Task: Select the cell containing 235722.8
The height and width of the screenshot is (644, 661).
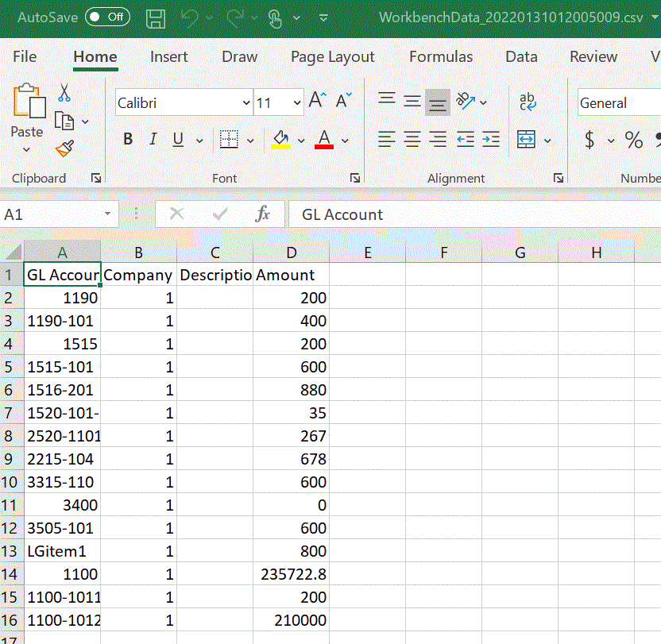Action: click(292, 574)
